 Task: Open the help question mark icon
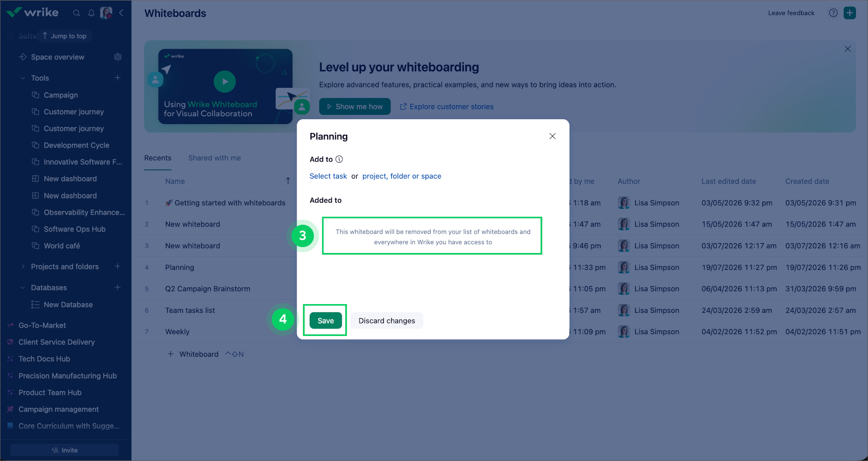(x=833, y=13)
